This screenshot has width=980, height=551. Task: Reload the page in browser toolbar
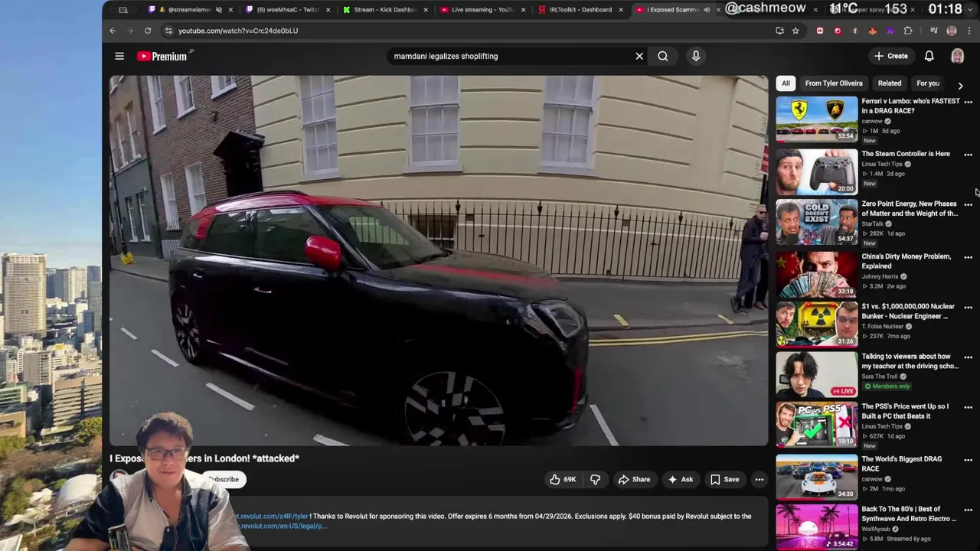click(x=148, y=31)
